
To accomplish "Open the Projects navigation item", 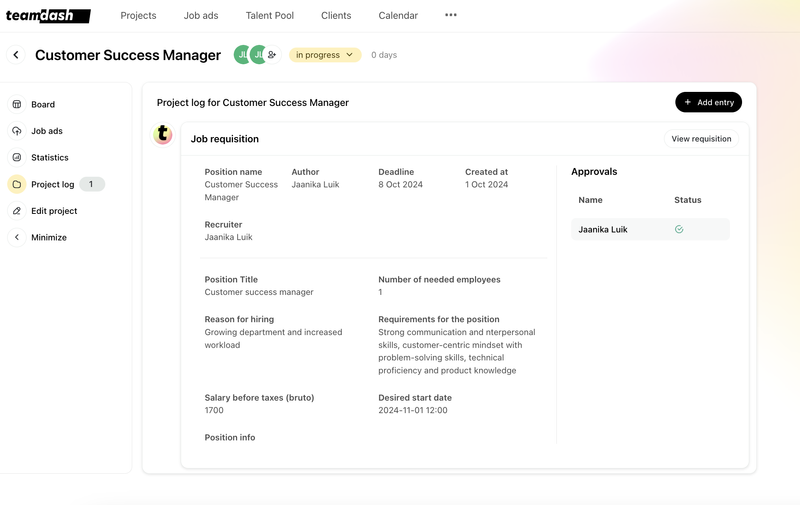I will (138, 15).
